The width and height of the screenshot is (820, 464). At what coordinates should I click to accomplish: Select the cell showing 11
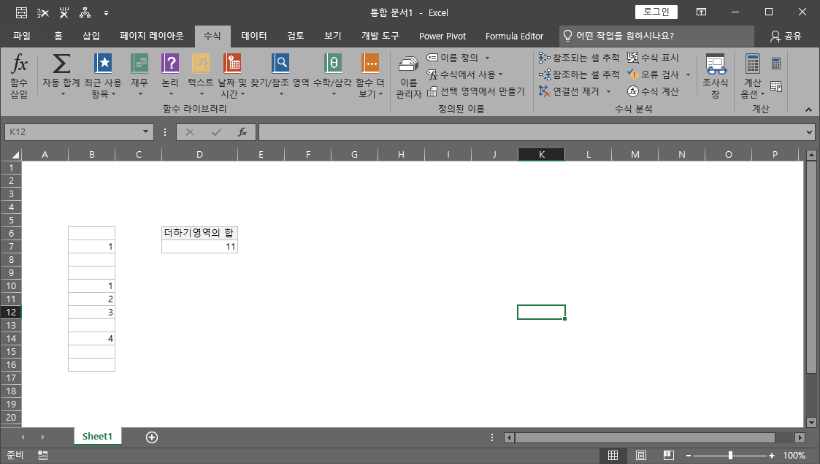coord(199,246)
